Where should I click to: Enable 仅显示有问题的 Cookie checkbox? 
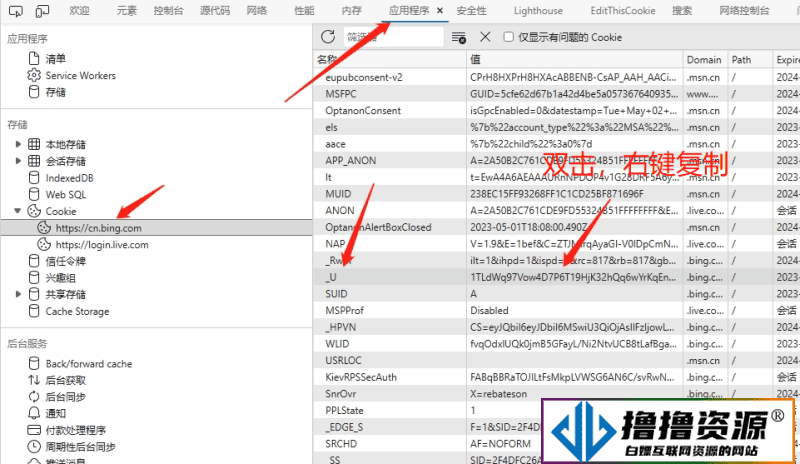click(x=508, y=37)
